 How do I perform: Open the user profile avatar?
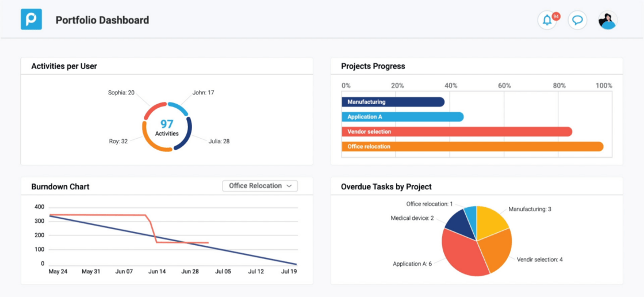click(x=608, y=20)
